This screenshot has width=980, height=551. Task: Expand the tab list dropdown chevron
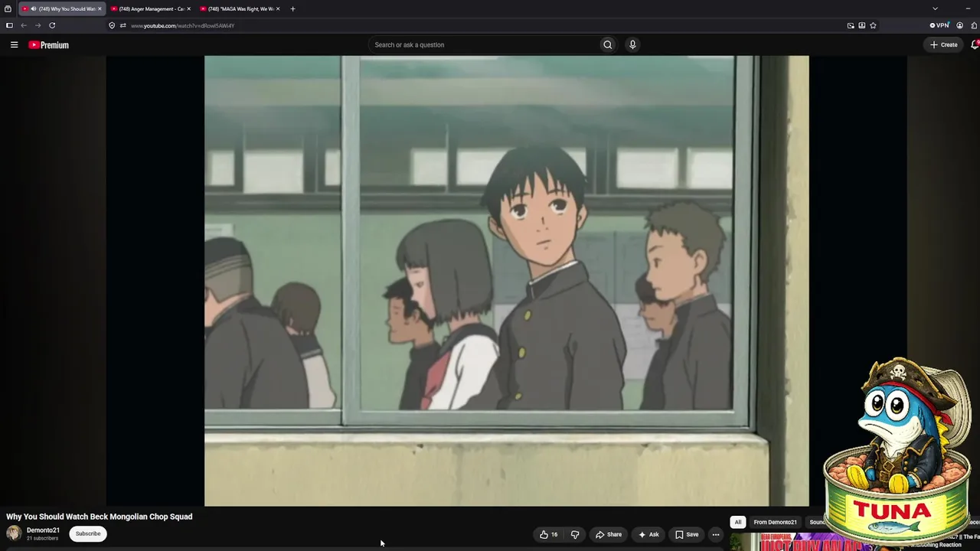click(x=935, y=8)
